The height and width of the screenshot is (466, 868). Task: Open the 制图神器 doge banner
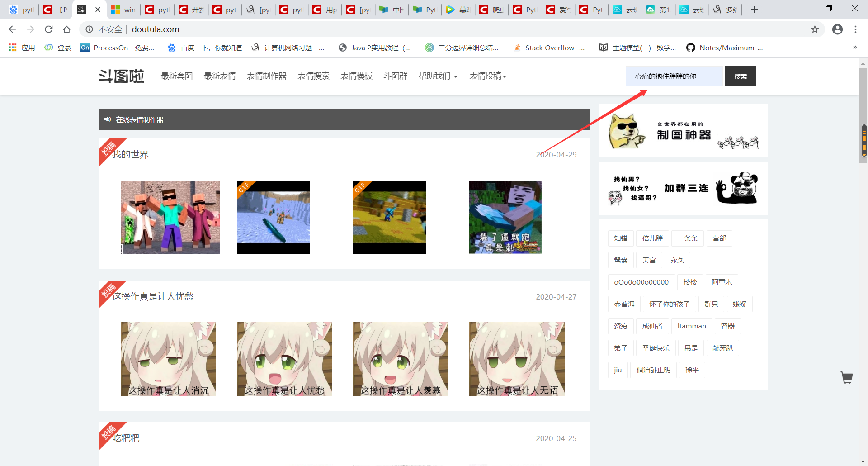(684, 131)
